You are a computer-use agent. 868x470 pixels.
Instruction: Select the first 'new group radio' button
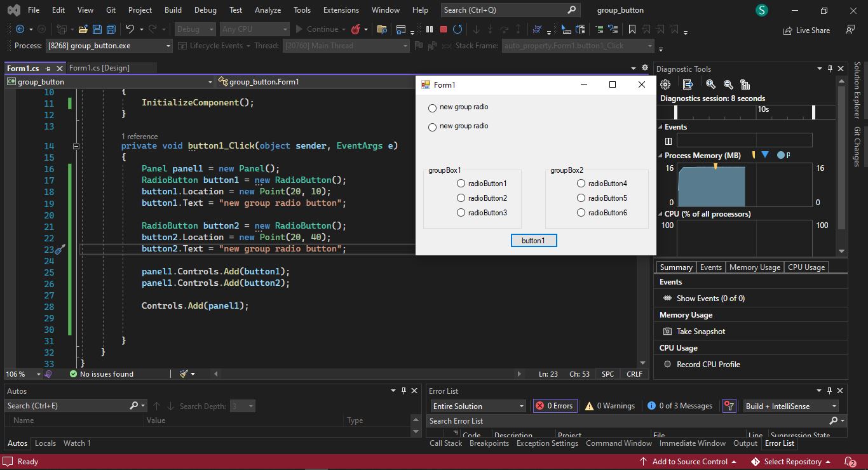pyautogui.click(x=433, y=108)
